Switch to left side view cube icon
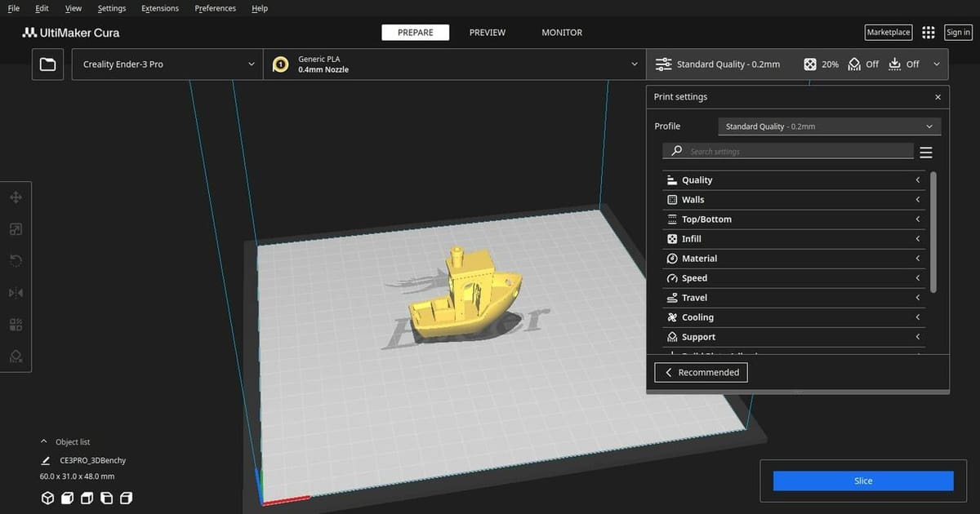The height and width of the screenshot is (514, 980). point(107,498)
